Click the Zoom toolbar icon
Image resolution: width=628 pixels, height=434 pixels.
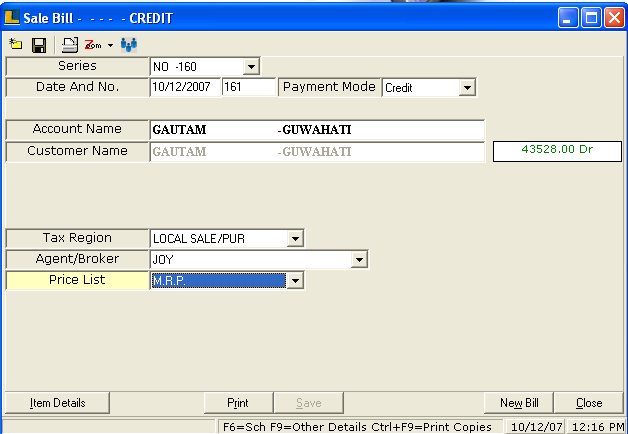click(x=93, y=45)
